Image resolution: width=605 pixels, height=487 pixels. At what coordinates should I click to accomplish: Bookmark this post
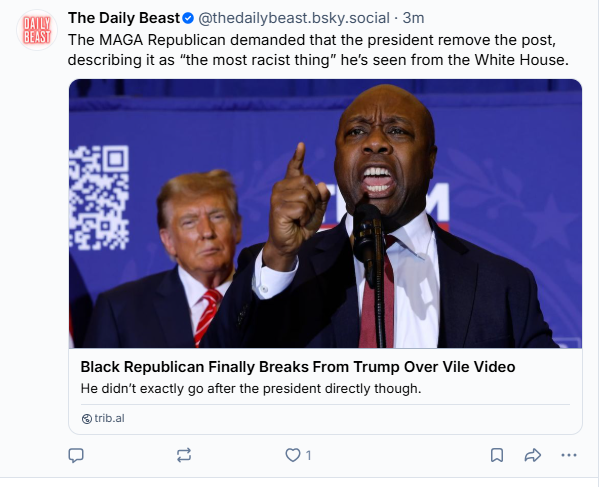pyautogui.click(x=497, y=455)
